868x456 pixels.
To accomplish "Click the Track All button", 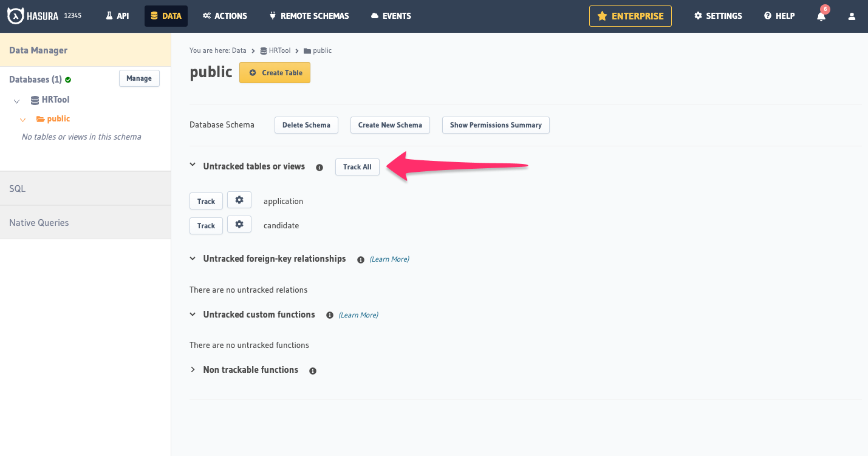I will [357, 167].
